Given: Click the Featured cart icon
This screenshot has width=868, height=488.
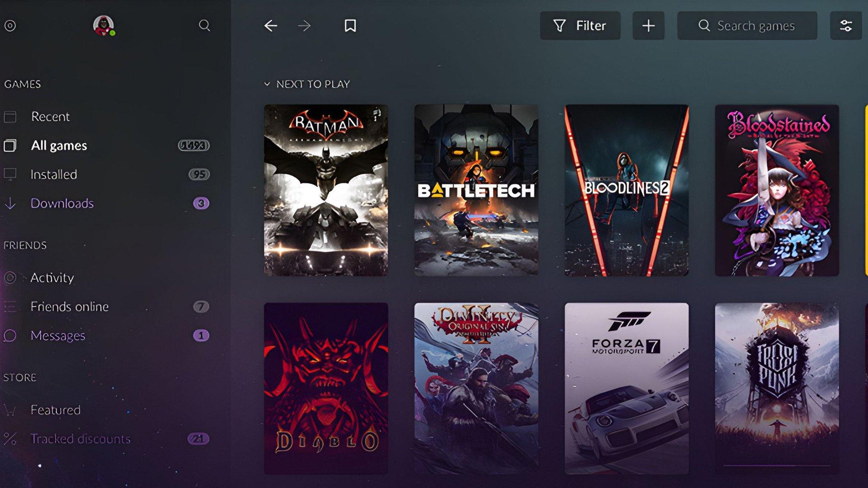Looking at the screenshot, I should pyautogui.click(x=10, y=410).
